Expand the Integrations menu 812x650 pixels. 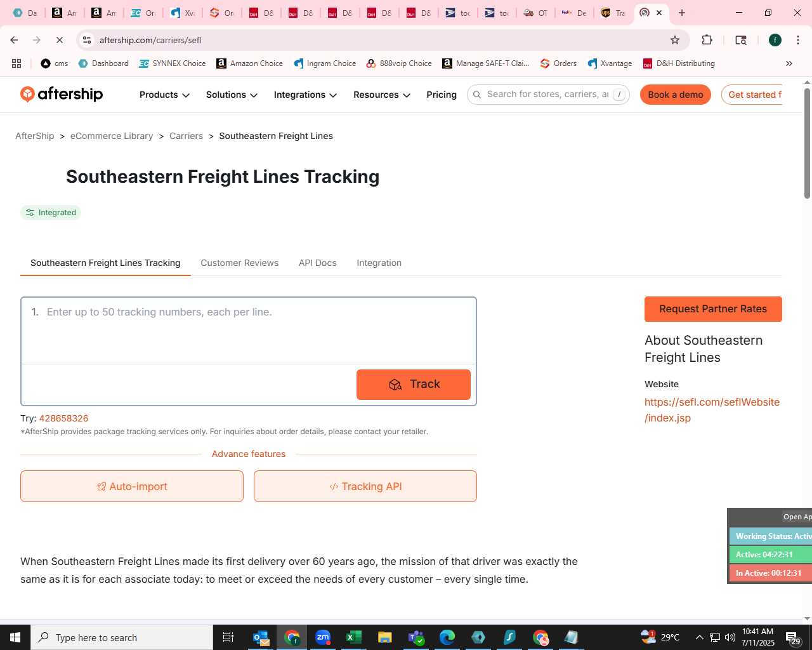click(305, 95)
